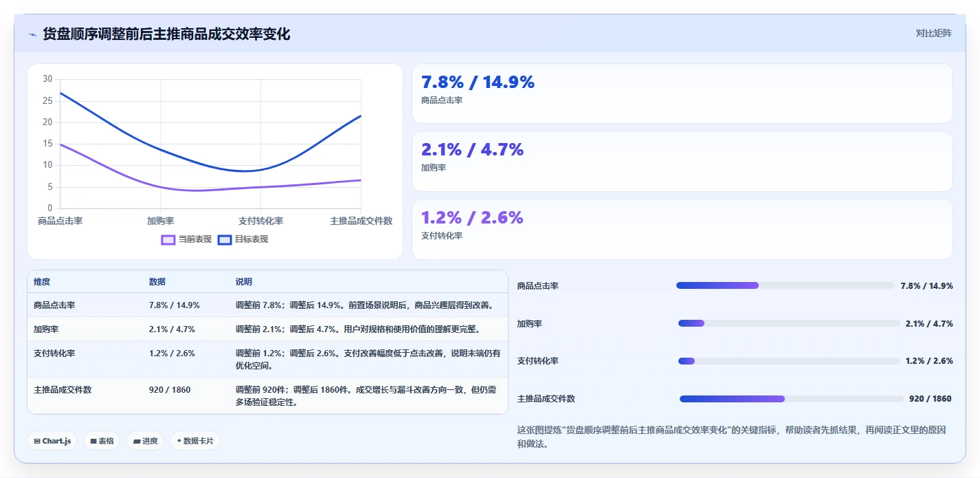Click the 支付转化率 progress bar
The height and width of the screenshot is (478, 980).
(x=789, y=361)
